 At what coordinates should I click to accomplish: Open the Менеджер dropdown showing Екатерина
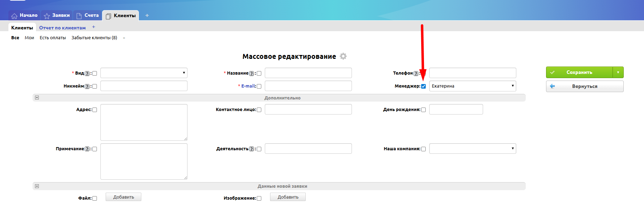(472, 86)
